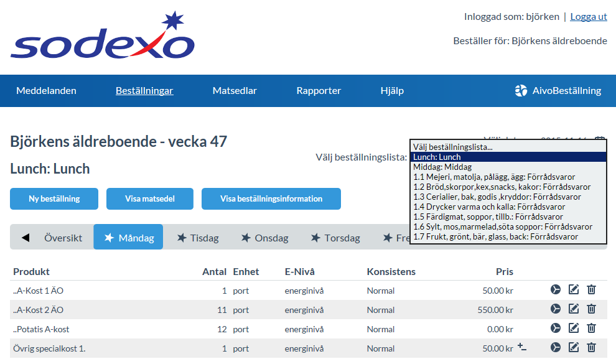Open the Beställningar menu
The width and height of the screenshot is (616, 364).
(144, 91)
